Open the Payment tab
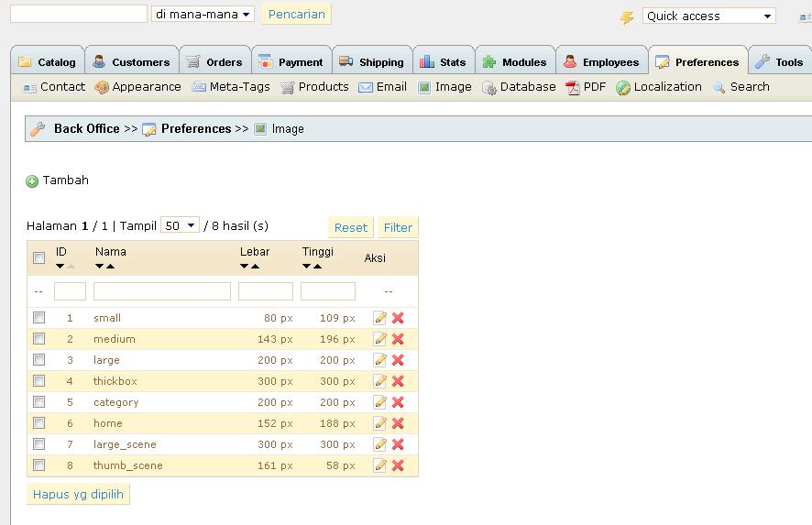The image size is (812, 525). (x=291, y=62)
